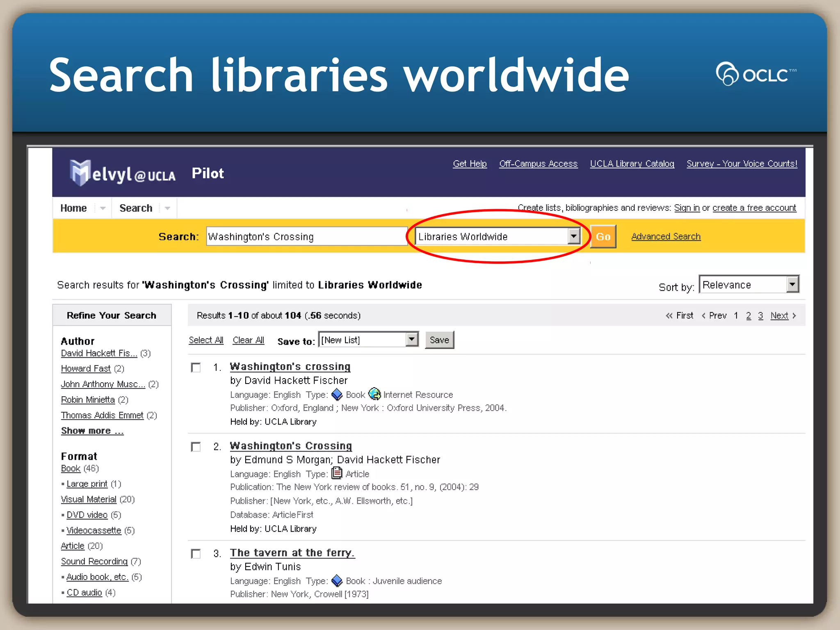Open Survey - Your Voice Counts link

tap(742, 164)
